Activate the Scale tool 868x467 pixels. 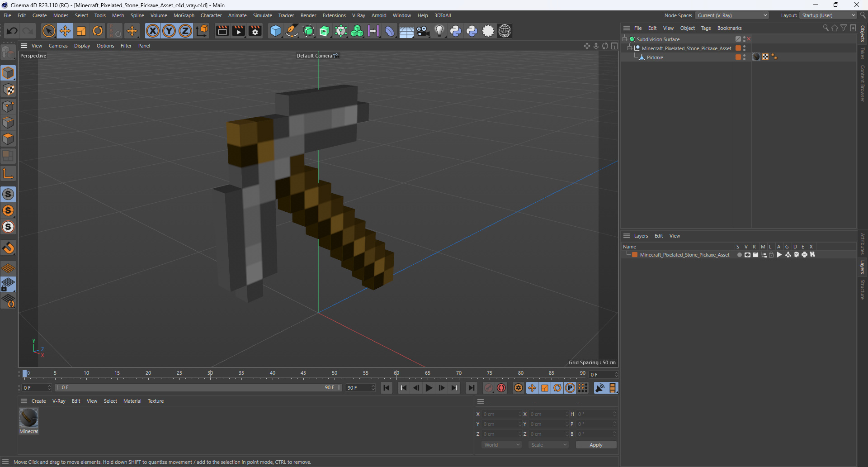pos(81,31)
